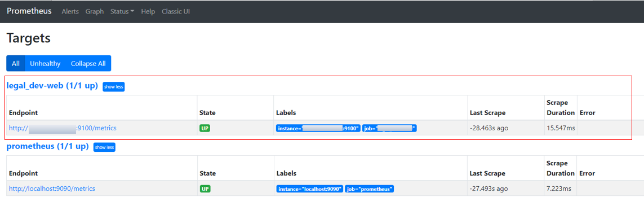Click the instance :9100 label badge
The height and width of the screenshot is (215, 644).
click(x=318, y=128)
